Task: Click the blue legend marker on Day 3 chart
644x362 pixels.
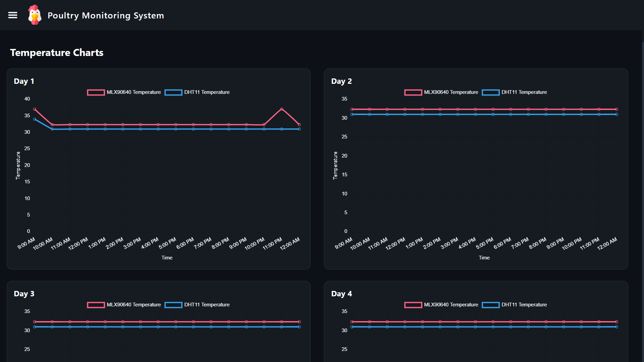Action: [173, 305]
